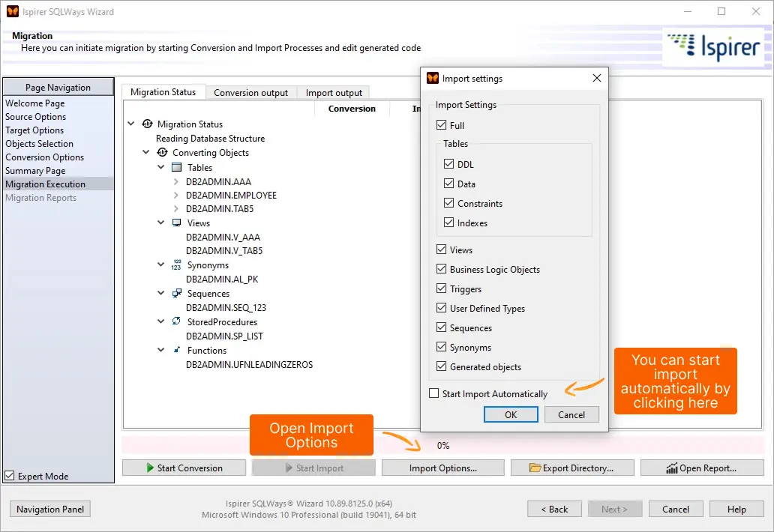Toggle the DDL checkbox
The height and width of the screenshot is (532, 774).
tap(448, 163)
